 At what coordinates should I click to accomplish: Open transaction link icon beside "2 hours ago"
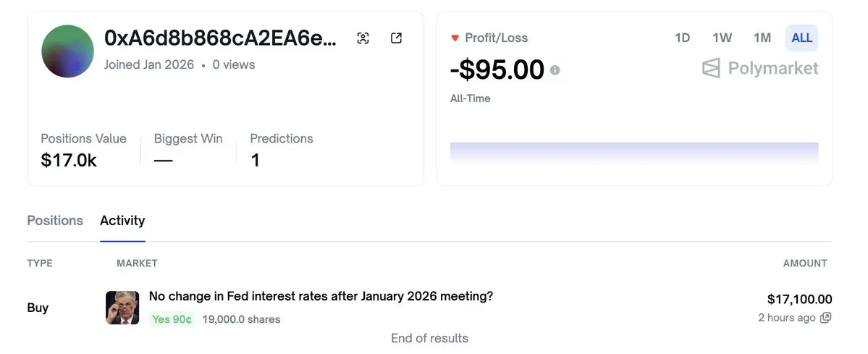(825, 318)
